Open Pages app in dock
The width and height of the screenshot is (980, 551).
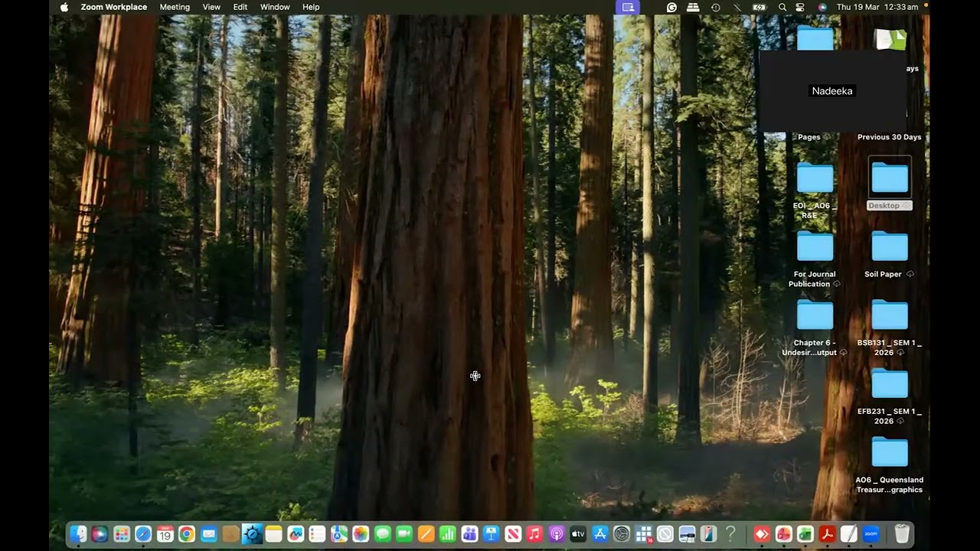(x=426, y=534)
